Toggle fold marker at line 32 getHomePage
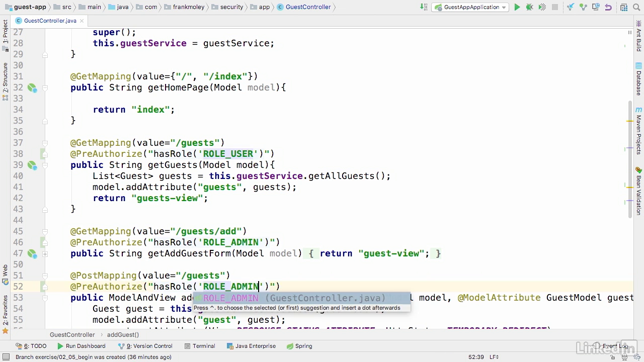 point(45,88)
